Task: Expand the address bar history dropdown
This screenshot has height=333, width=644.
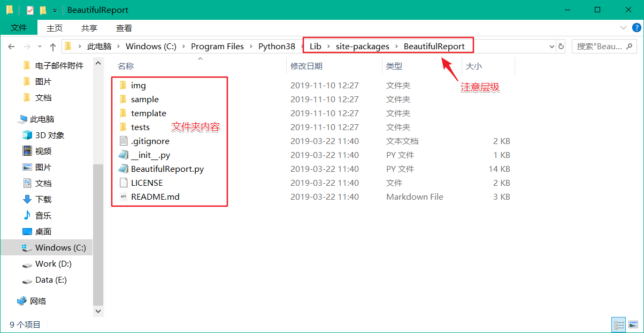Action: 552,47
